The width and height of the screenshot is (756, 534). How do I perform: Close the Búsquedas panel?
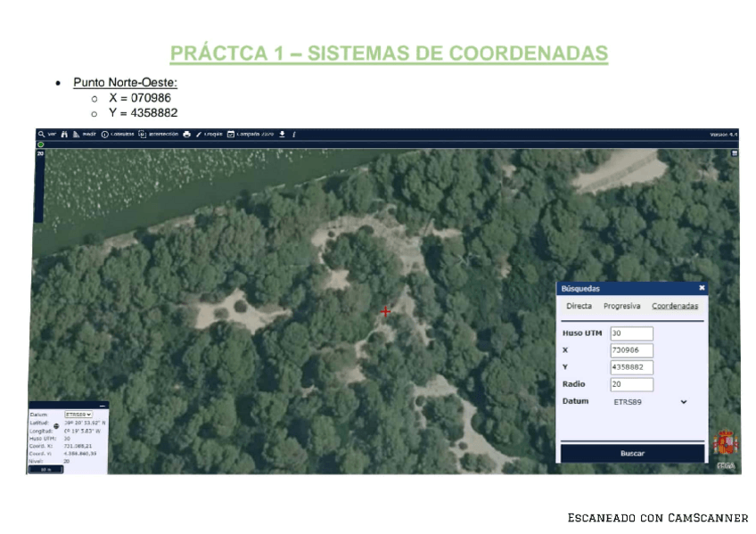point(702,288)
